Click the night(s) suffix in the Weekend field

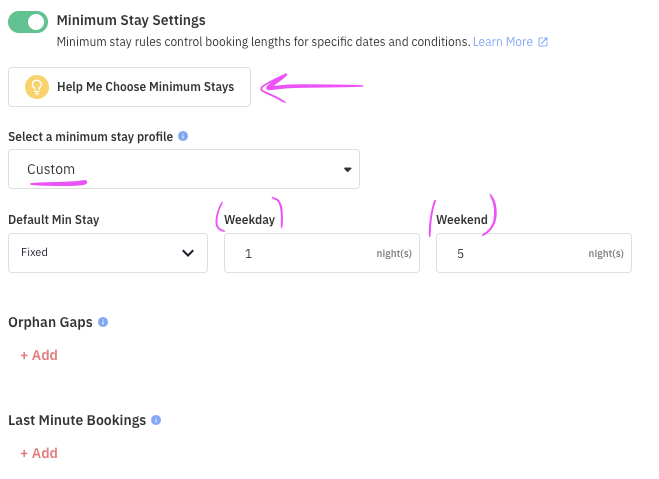click(606, 253)
